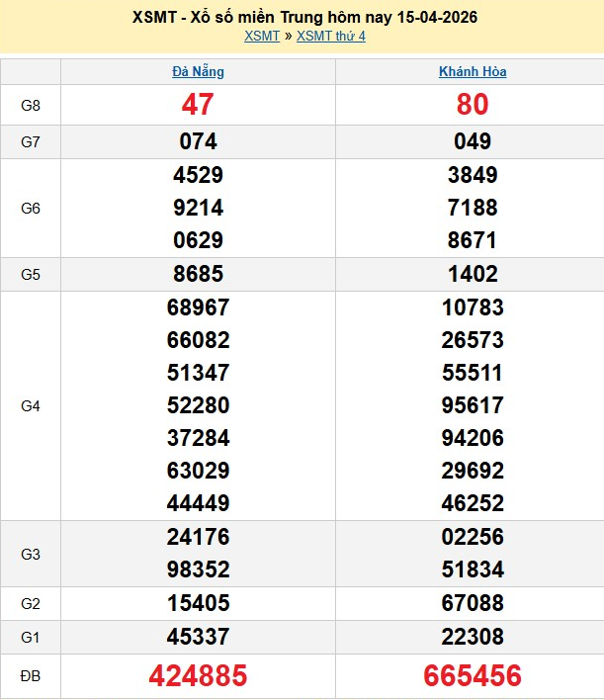Click the G5 result 8685
The height and width of the screenshot is (700, 604).
(198, 274)
